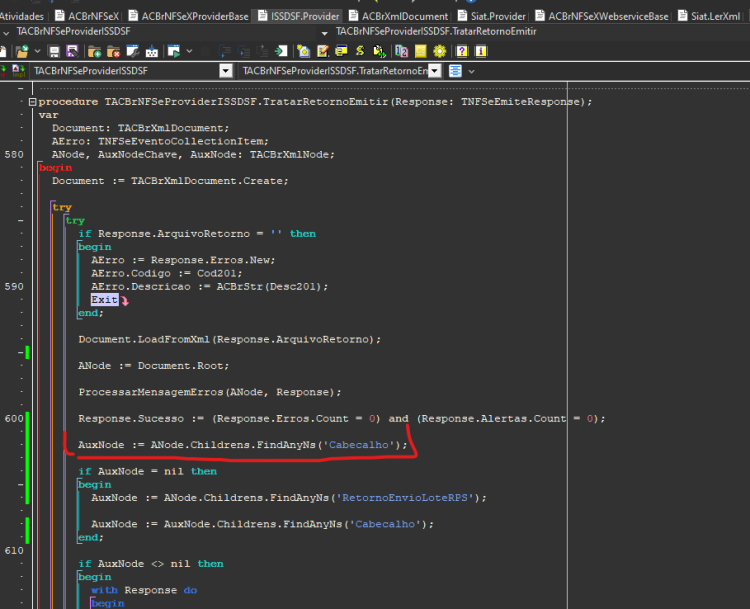Screen dimensions: 750x609
Task: Click the document with green arrows icon
Action: tap(379, 51)
